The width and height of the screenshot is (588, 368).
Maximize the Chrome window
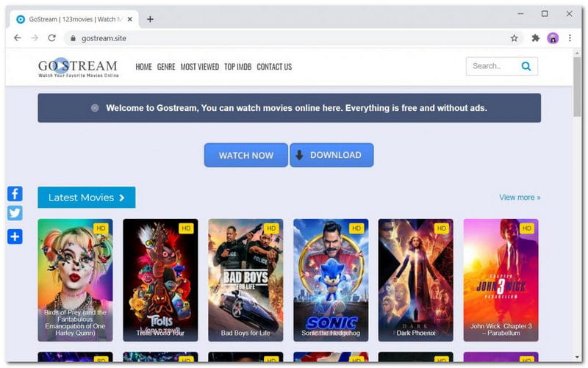(545, 14)
